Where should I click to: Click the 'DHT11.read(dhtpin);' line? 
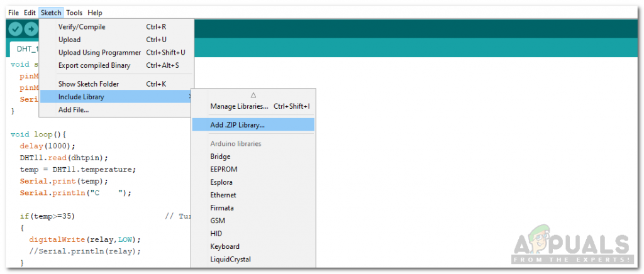tap(64, 158)
